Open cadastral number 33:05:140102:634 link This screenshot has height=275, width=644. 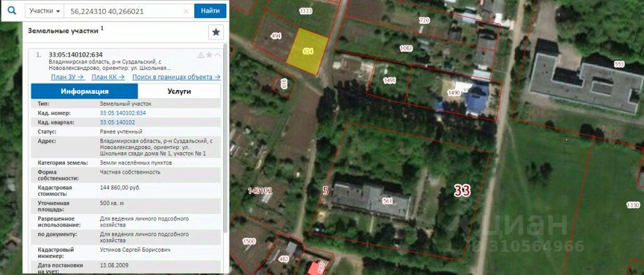[x=123, y=113]
